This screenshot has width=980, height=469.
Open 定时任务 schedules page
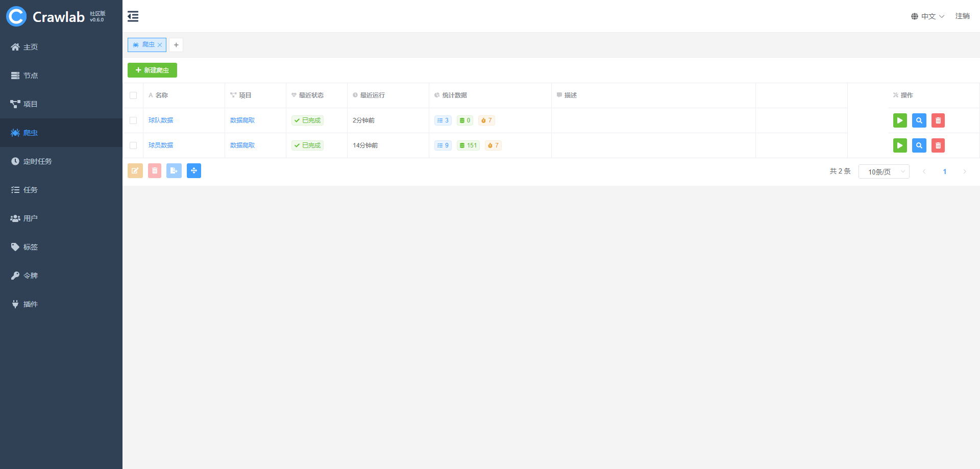click(x=61, y=161)
